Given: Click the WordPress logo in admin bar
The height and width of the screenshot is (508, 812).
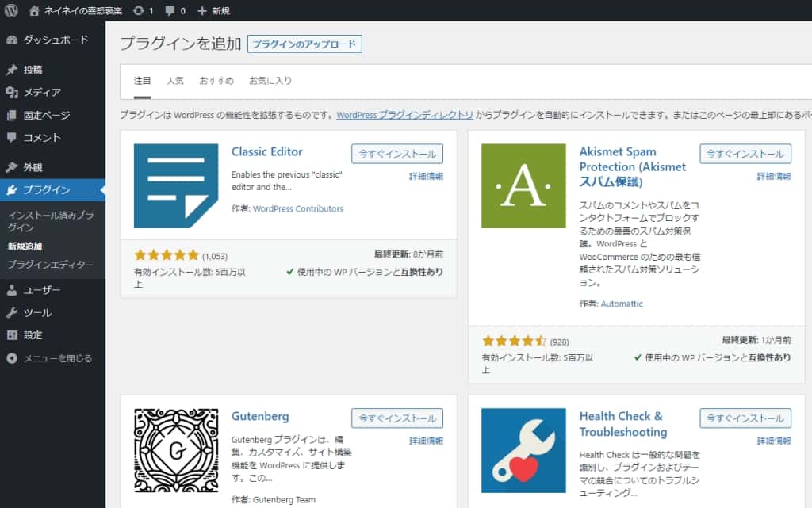Looking at the screenshot, I should [11, 10].
